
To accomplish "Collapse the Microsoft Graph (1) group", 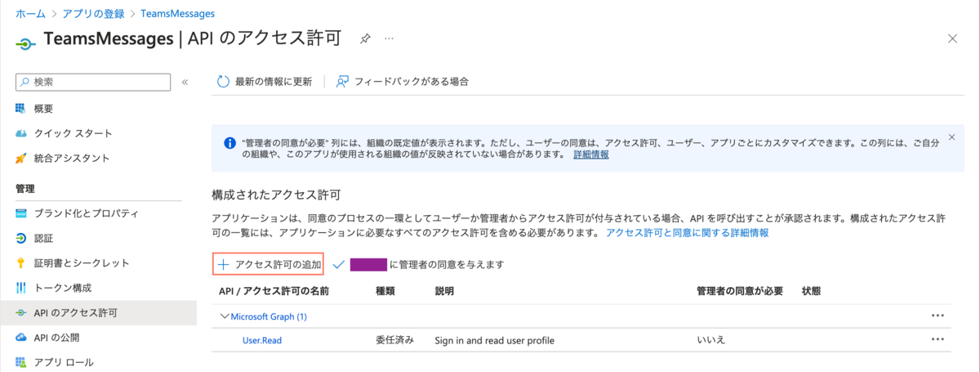I will tap(225, 316).
